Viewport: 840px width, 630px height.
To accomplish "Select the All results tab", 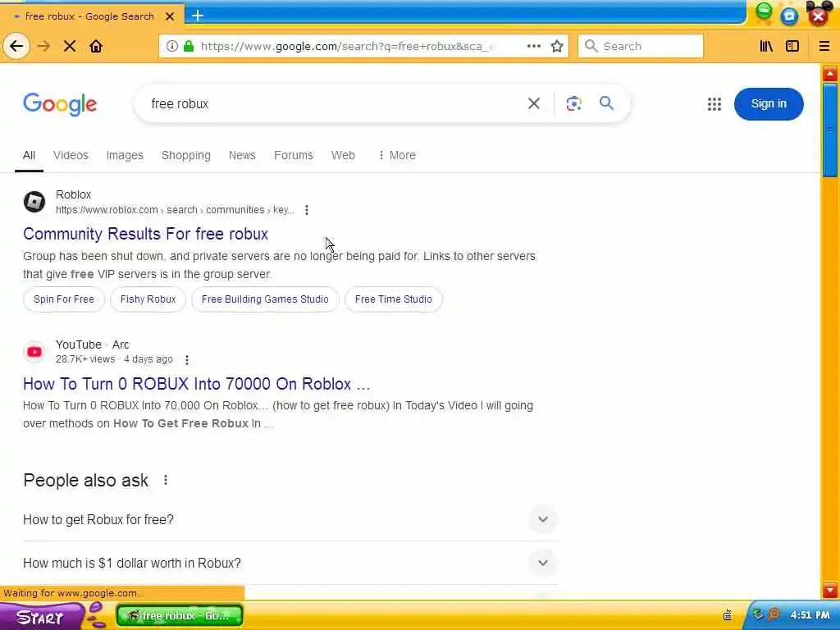I will (29, 155).
